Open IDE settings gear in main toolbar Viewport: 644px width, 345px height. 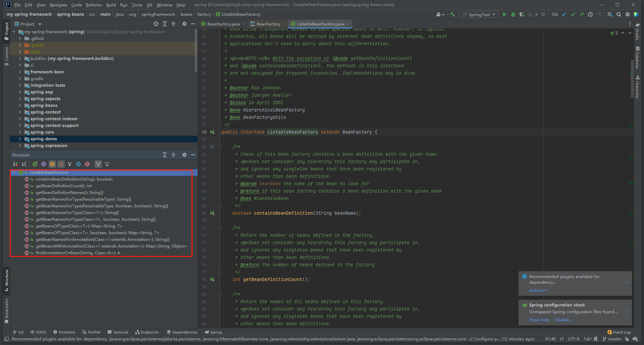(628, 14)
